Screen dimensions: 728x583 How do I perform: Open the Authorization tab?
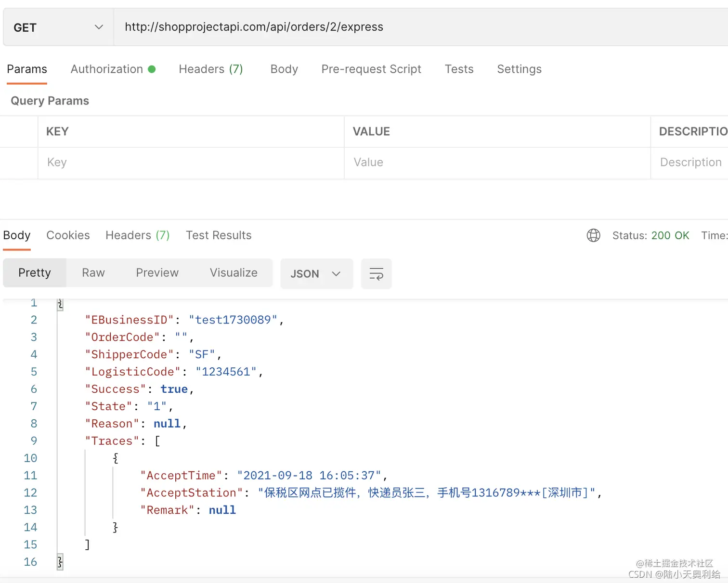(x=113, y=69)
